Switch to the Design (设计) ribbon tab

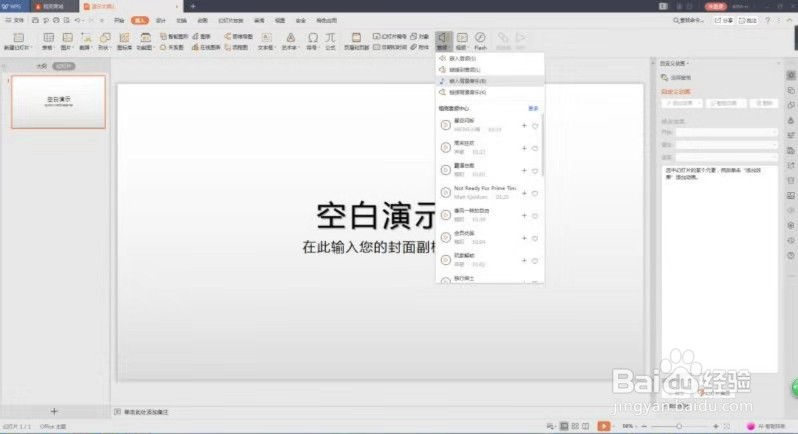(x=161, y=20)
